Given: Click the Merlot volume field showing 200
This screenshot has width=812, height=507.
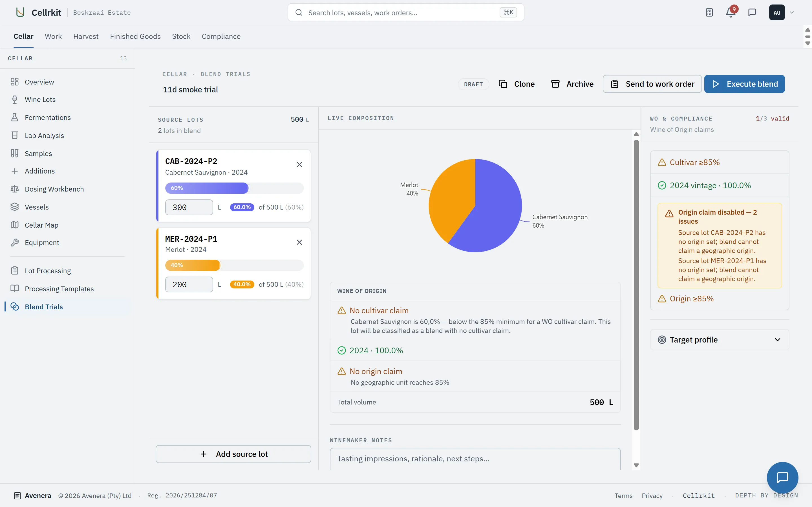Looking at the screenshot, I should tap(189, 284).
